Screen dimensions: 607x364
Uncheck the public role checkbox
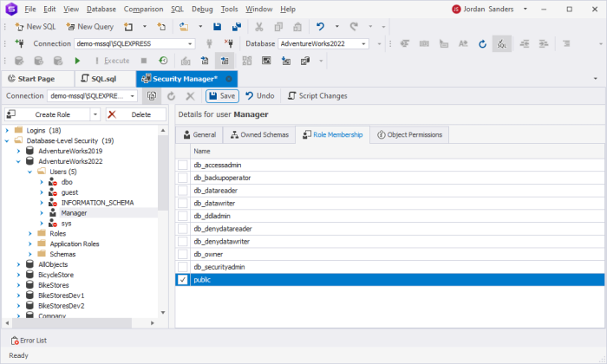pos(183,280)
